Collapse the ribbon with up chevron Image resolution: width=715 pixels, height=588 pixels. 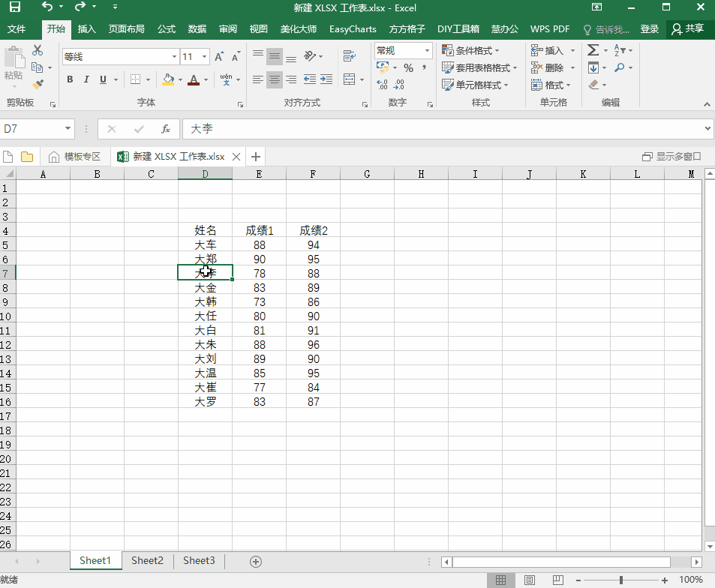(707, 104)
